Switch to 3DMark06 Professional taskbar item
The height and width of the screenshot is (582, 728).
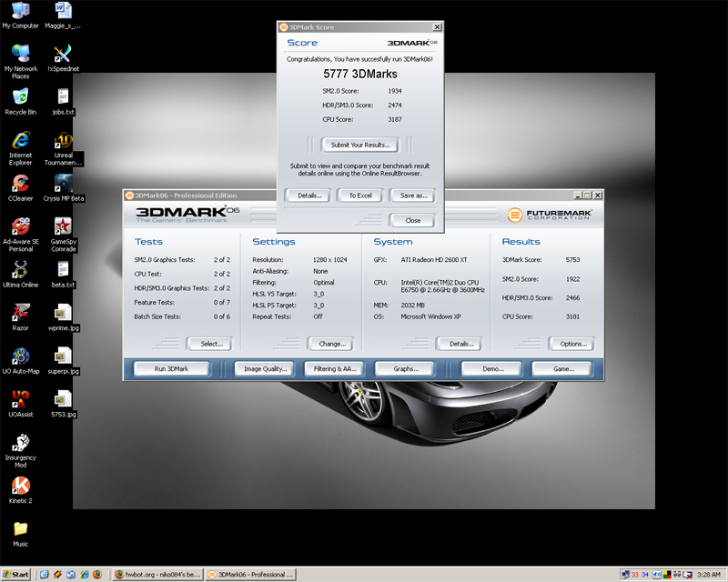251,575
